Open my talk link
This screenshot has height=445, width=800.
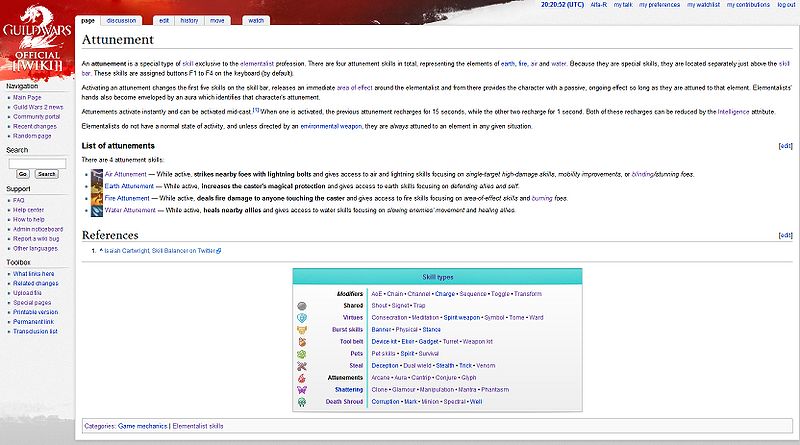(623, 5)
